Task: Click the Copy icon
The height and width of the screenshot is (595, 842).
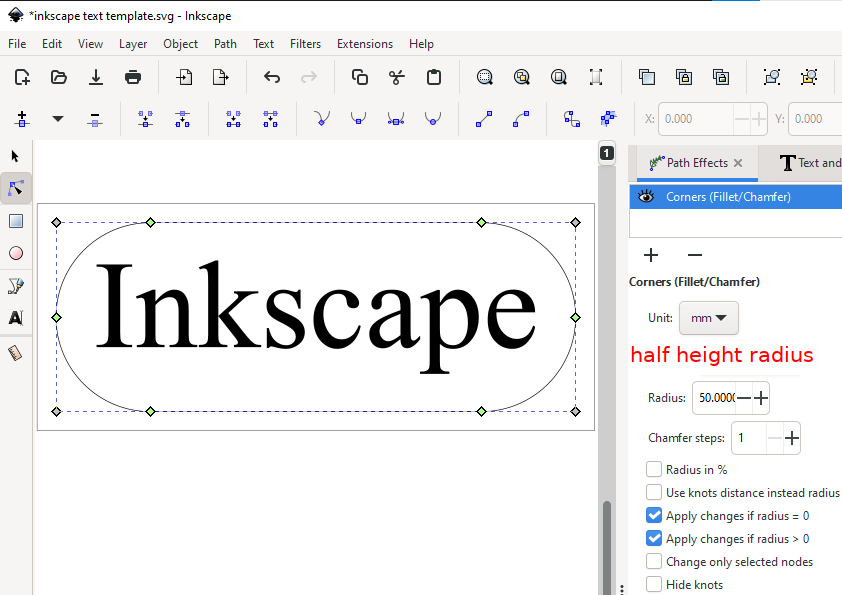Action: tap(359, 77)
